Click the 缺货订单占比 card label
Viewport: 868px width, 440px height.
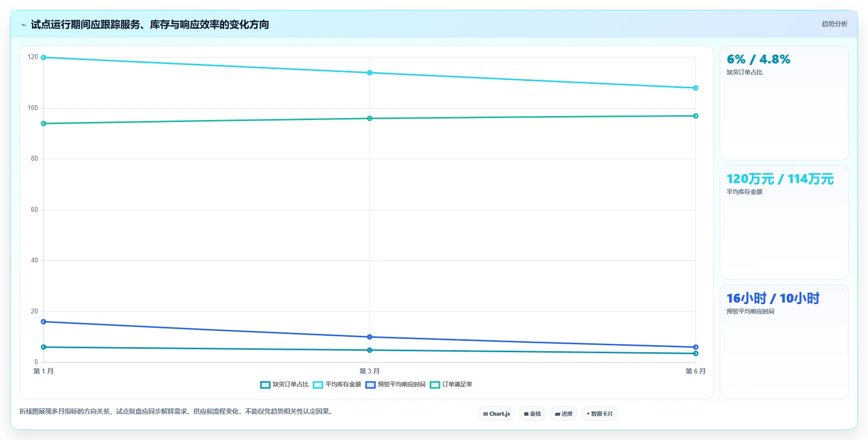point(744,72)
